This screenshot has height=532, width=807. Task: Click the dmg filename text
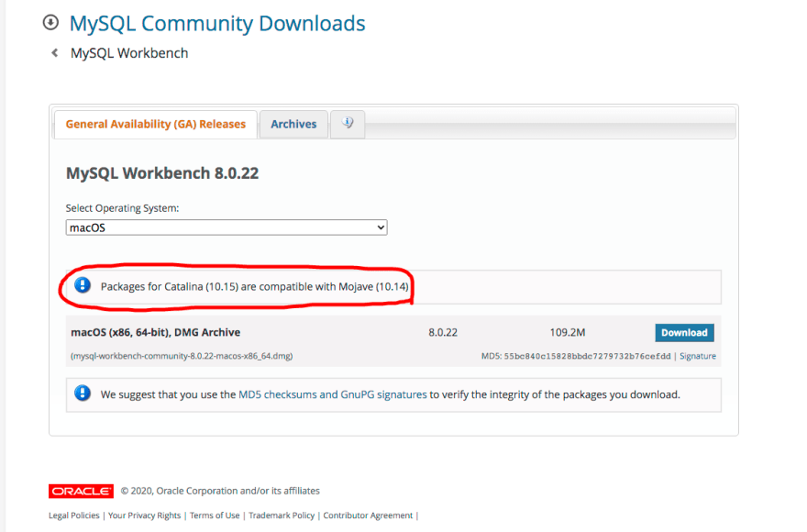coord(182,356)
